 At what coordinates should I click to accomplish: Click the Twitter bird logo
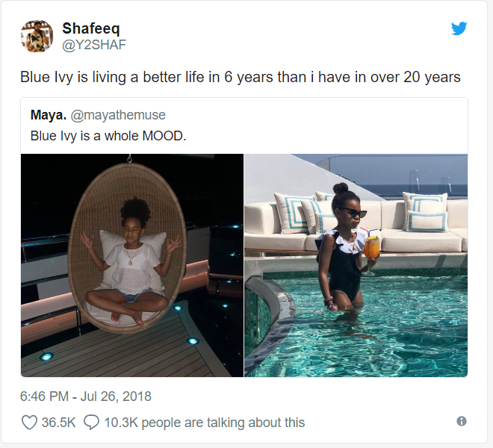(459, 28)
